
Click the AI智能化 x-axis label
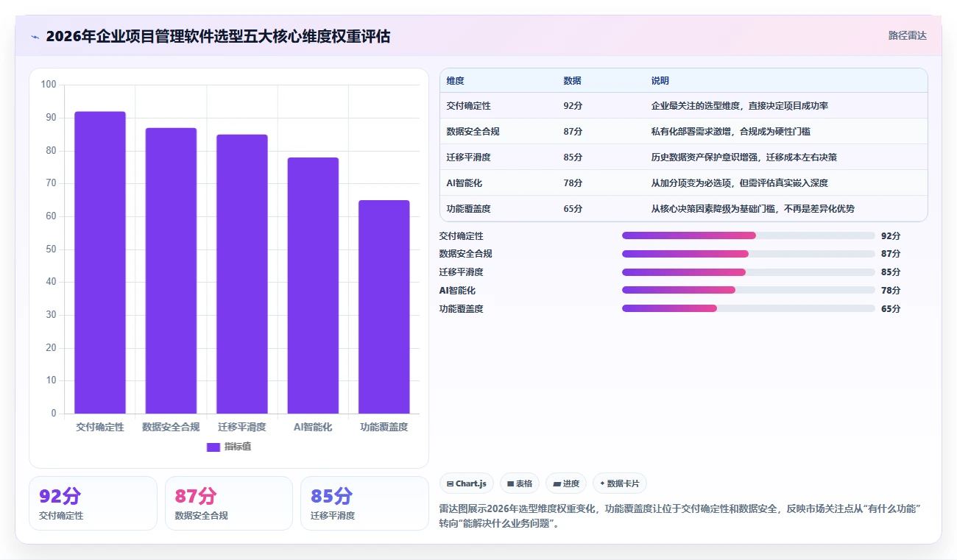313,427
